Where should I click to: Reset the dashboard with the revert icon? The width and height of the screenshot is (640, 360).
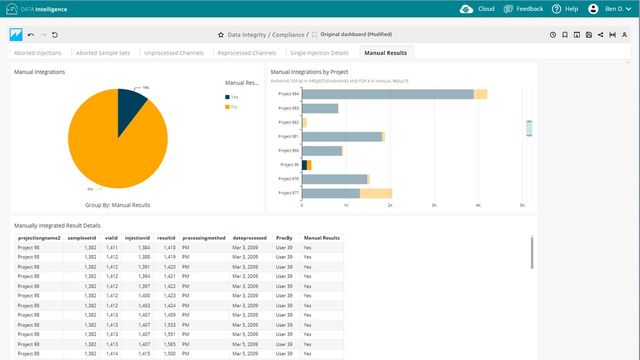[55, 35]
